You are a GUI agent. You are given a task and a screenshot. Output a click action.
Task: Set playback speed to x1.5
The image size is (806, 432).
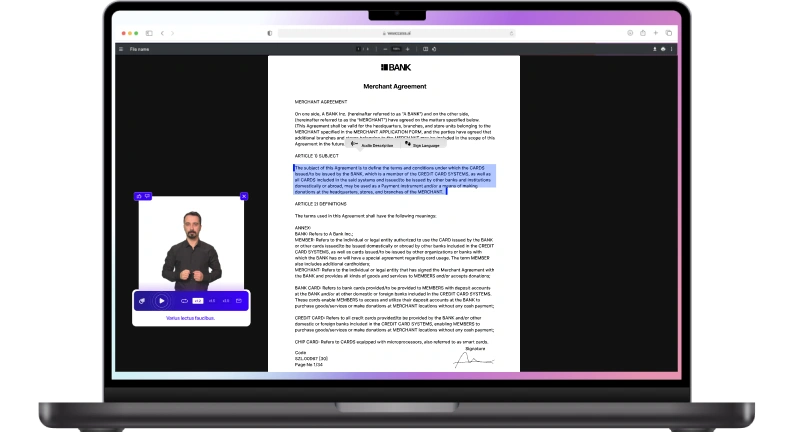(212, 300)
